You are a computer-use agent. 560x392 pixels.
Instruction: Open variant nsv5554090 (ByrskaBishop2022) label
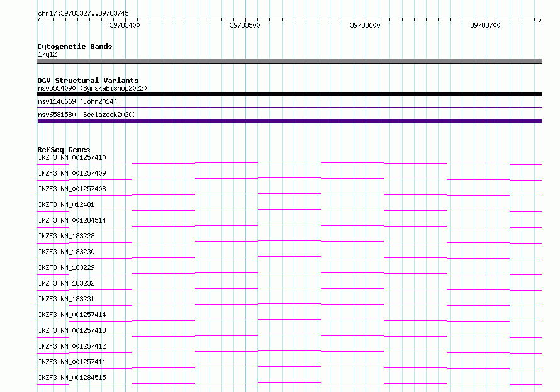point(92,88)
